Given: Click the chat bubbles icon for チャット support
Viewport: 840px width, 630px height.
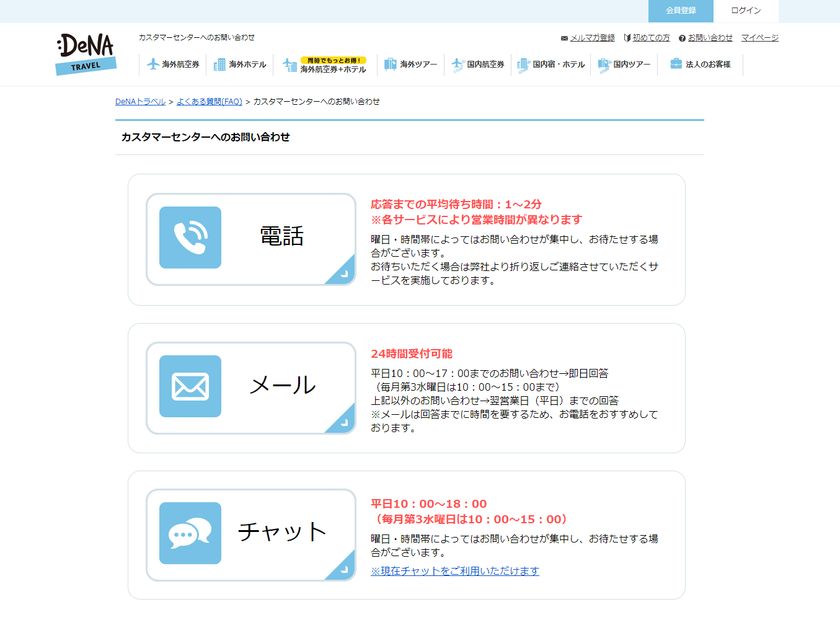Looking at the screenshot, I should click(190, 534).
